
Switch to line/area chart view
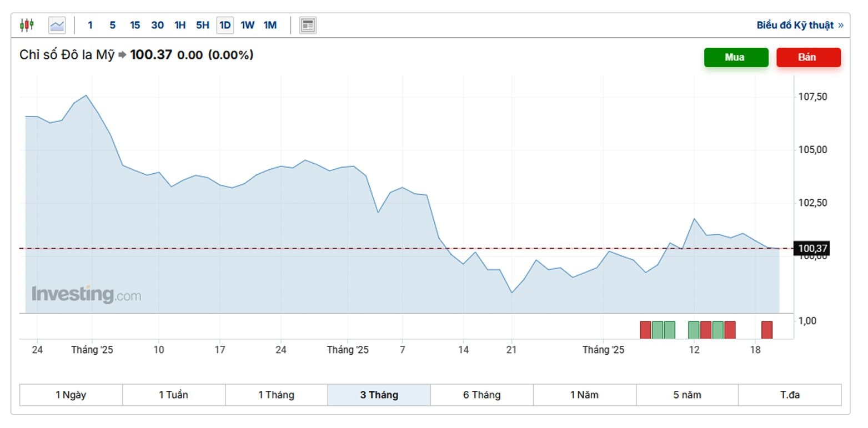click(x=56, y=24)
